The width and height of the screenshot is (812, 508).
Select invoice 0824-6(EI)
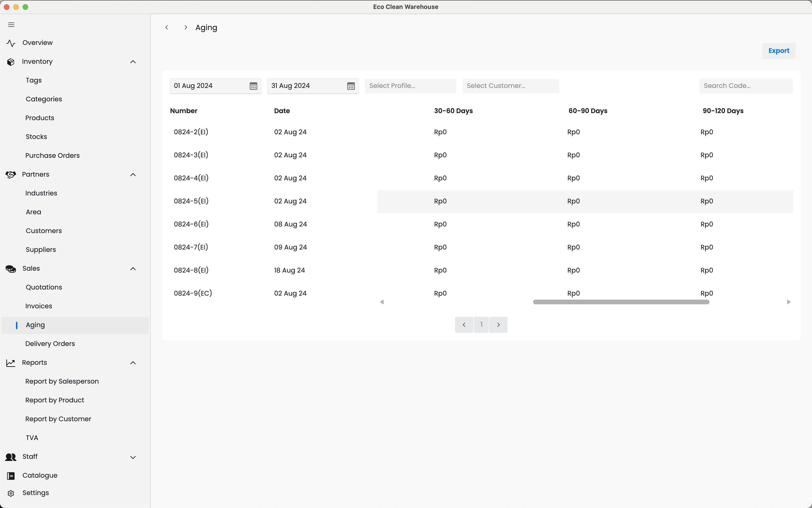191,224
